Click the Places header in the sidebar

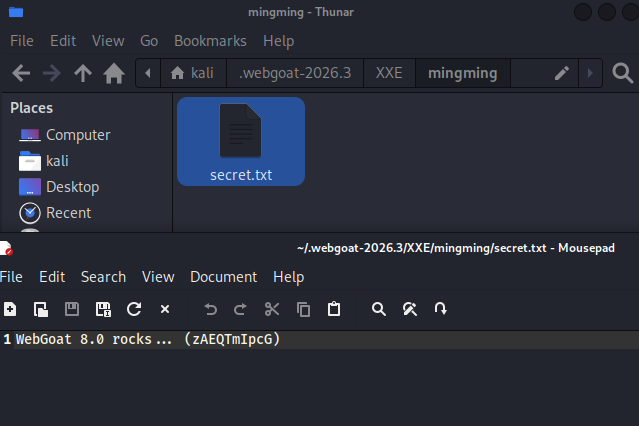(x=31, y=108)
